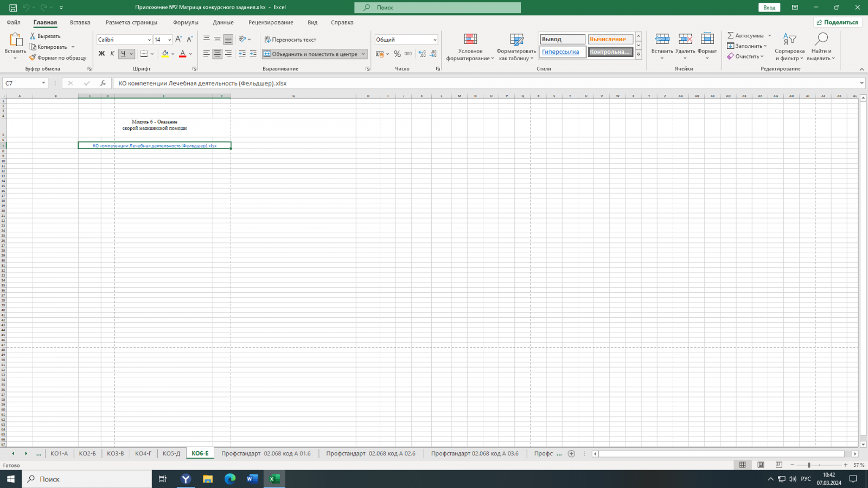Click the Find and Select magnifier icon

821,40
